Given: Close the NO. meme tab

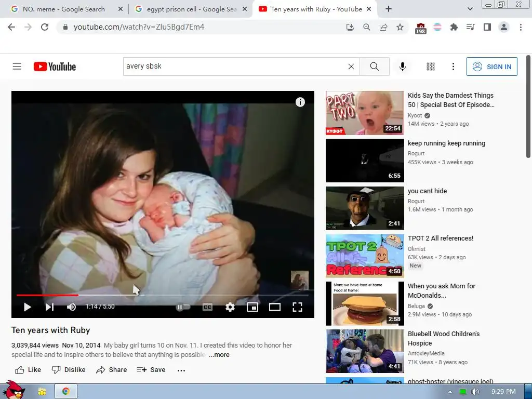Looking at the screenshot, I should click(121, 9).
